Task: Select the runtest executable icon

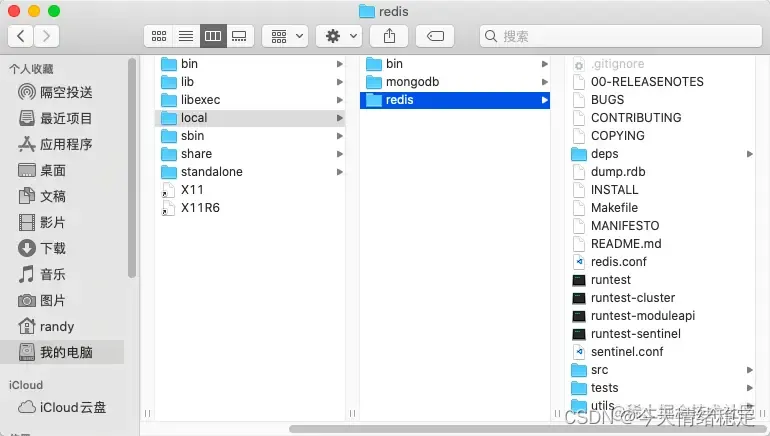Action: point(579,280)
